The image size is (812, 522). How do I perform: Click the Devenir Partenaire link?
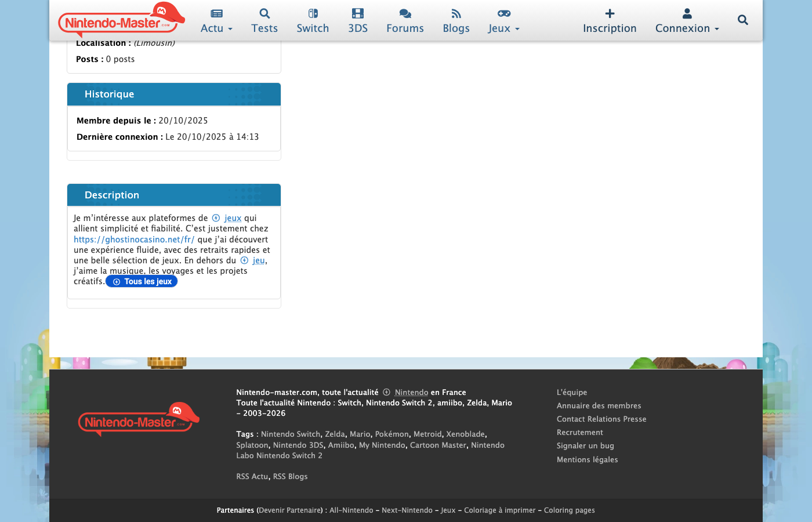click(x=290, y=510)
